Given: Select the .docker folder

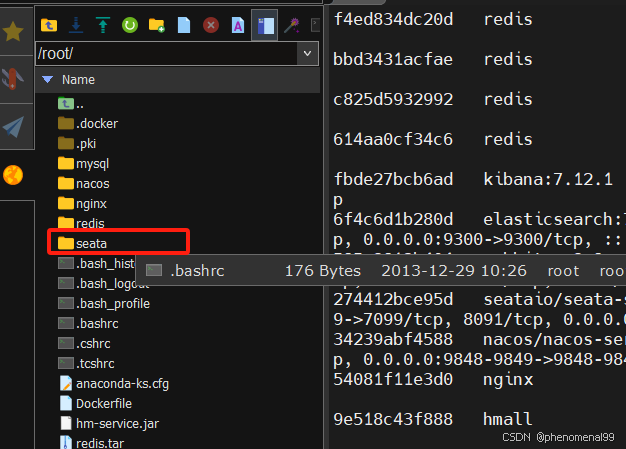Looking at the screenshot, I should click(88, 124).
